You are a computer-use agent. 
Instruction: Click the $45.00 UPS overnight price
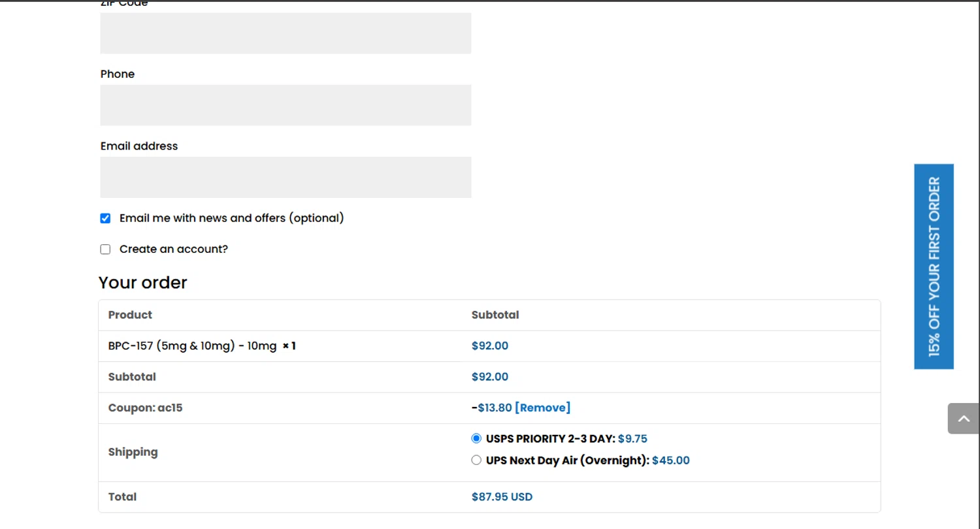(670, 460)
